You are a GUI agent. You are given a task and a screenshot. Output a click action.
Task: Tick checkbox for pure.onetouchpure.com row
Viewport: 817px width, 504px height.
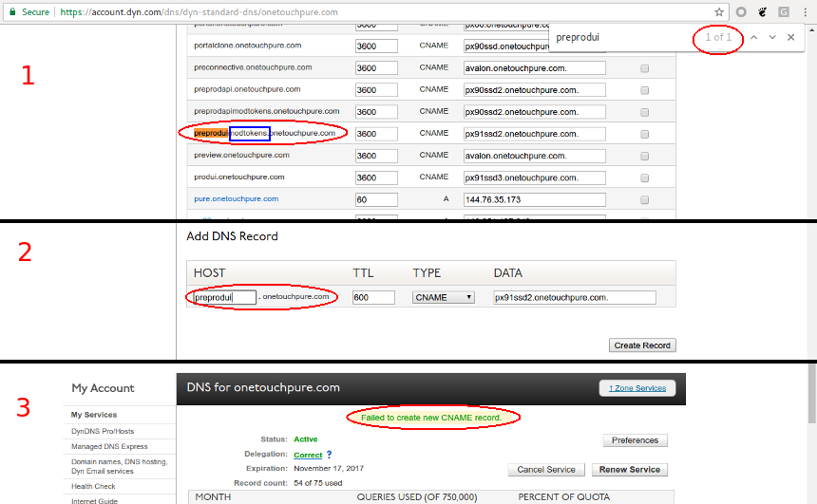click(644, 199)
